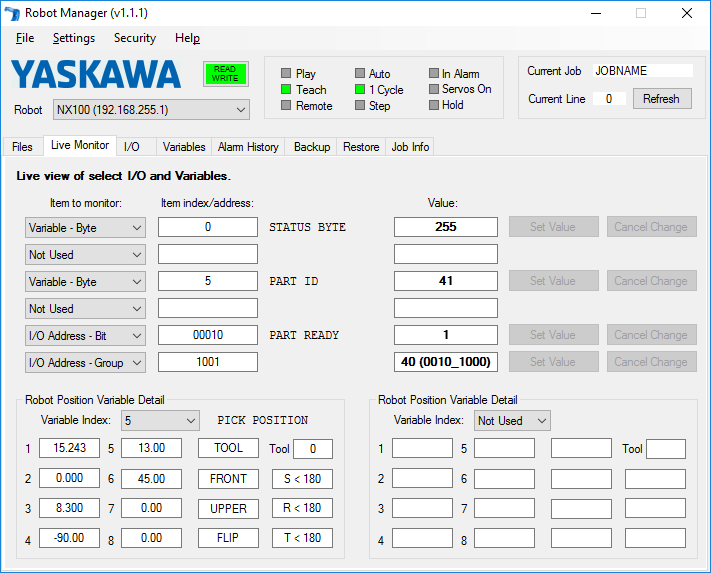Click the Play status indicator square

[x=286, y=74]
